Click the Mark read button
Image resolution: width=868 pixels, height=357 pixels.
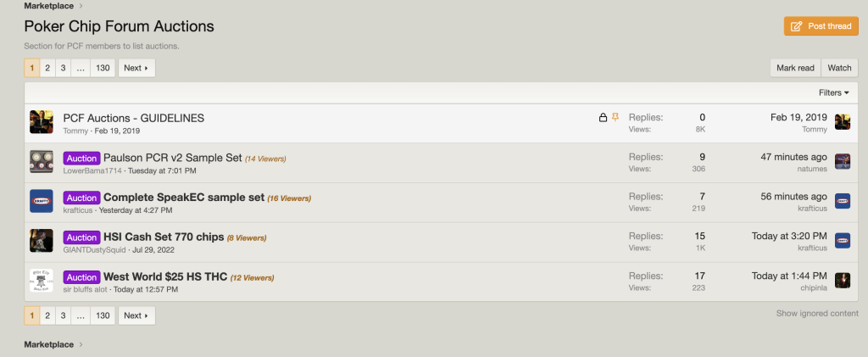point(795,68)
